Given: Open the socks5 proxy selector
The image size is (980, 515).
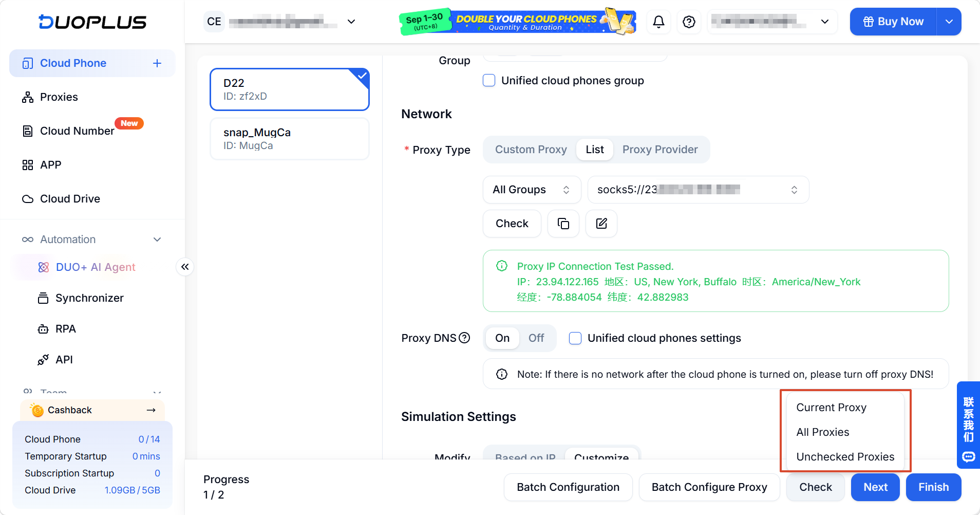Looking at the screenshot, I should (x=698, y=190).
